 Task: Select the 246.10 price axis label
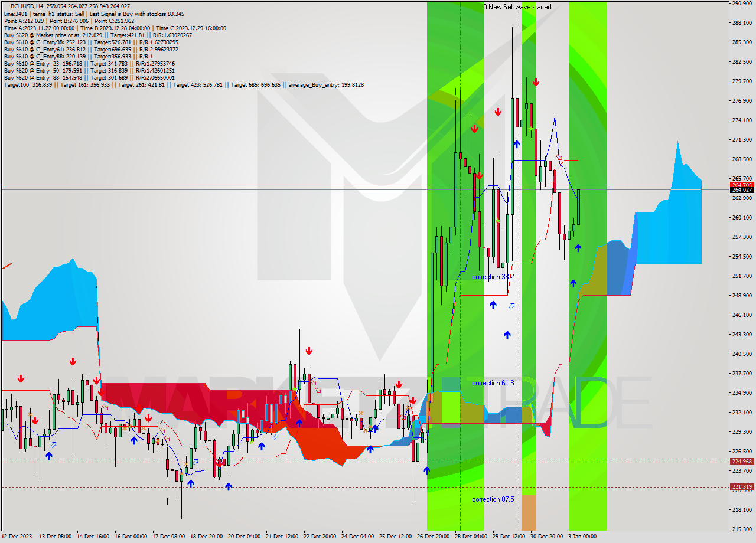(742, 315)
